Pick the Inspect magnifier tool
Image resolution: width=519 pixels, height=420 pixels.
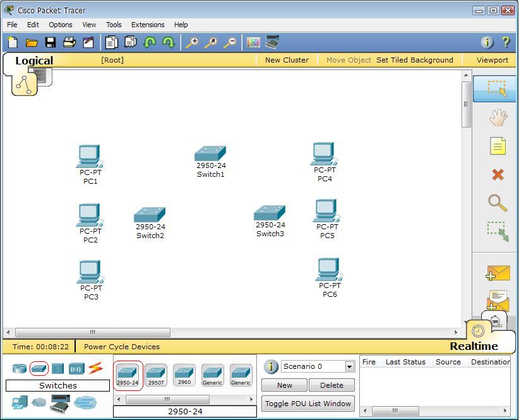(498, 203)
